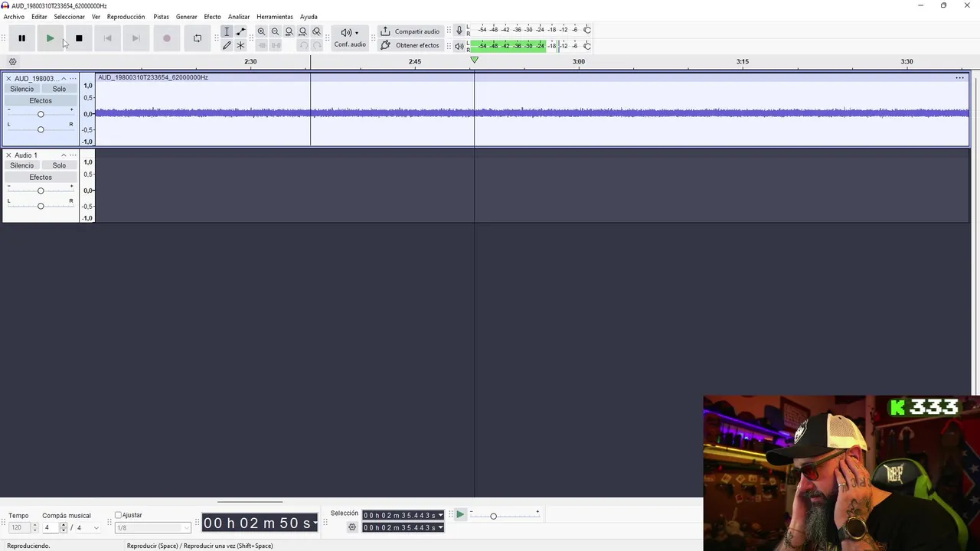The height and width of the screenshot is (551, 980).
Task: Close the AUD_198003 track with X
Action: pos(8,79)
